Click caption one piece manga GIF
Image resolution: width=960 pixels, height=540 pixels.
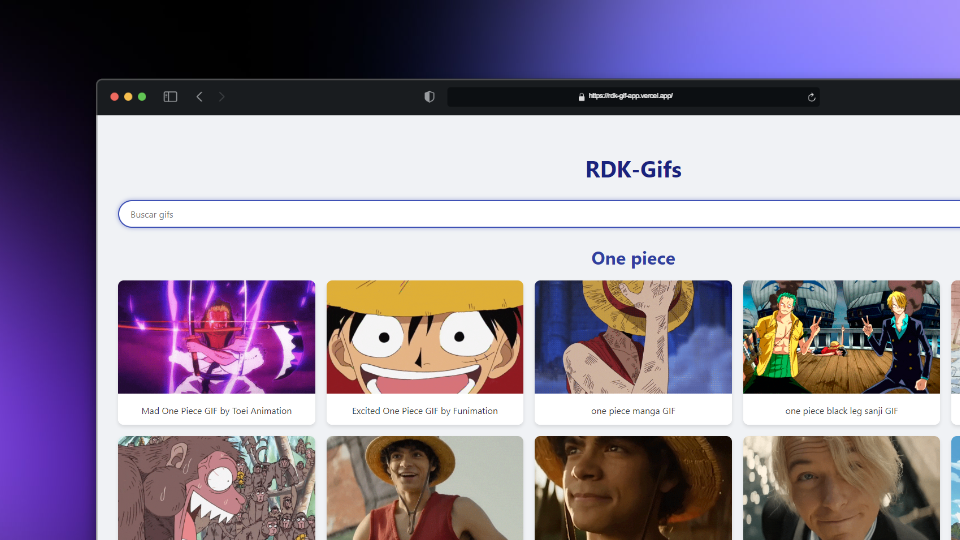tap(633, 411)
